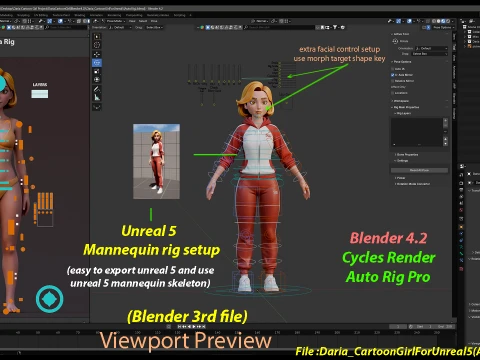This screenshot has width=480, height=360.
Task: Expand the Picker subpanel
Action: point(400,178)
